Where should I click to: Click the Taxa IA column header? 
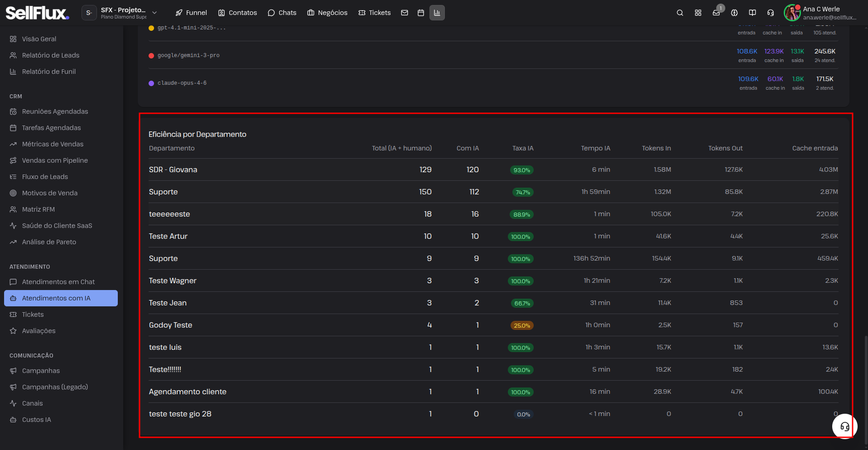(523, 148)
